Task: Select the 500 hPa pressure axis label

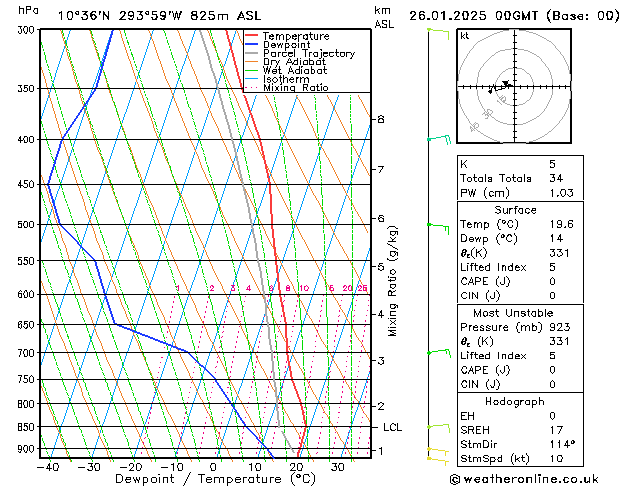Action: coord(28,225)
